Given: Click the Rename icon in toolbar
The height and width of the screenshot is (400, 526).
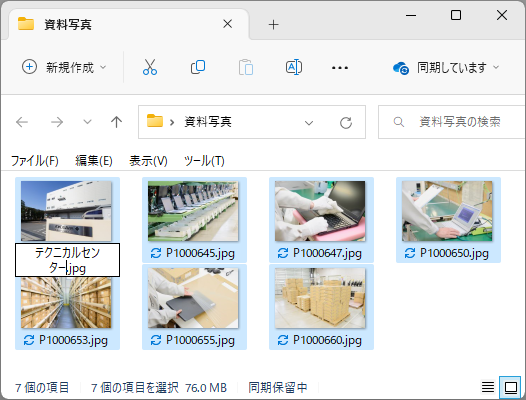Looking at the screenshot, I should point(294,67).
